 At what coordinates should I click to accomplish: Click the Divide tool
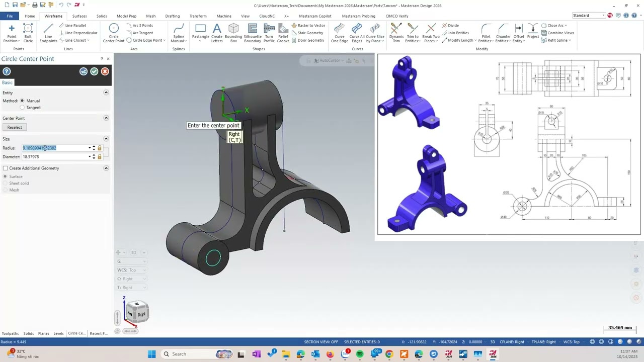pos(450,25)
